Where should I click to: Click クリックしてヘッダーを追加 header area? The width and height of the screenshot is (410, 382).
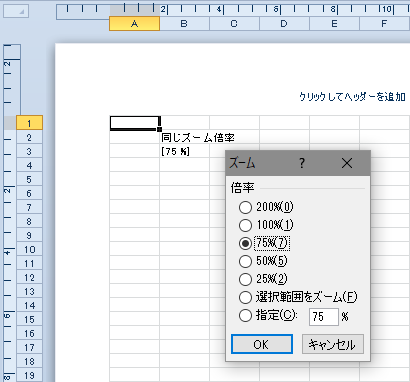click(x=352, y=97)
